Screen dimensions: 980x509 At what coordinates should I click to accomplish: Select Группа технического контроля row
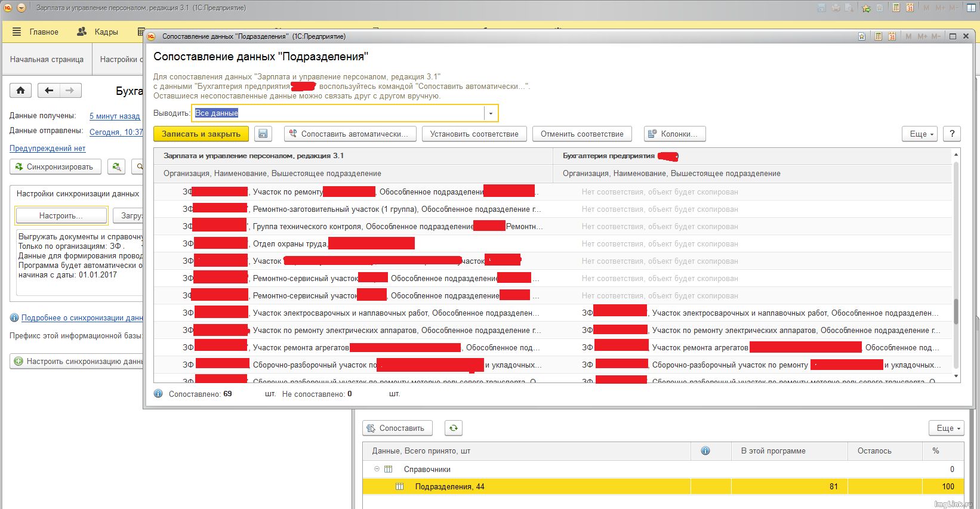click(552, 226)
